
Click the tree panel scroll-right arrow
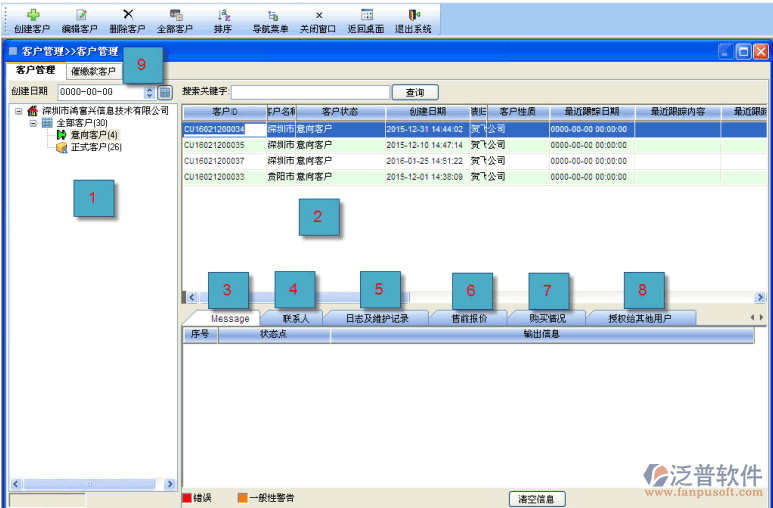(x=170, y=484)
